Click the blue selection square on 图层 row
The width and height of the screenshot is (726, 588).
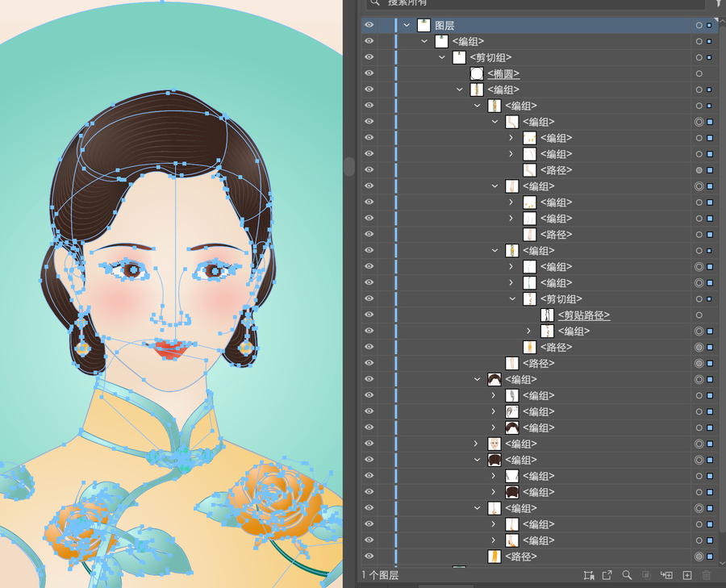709,26
